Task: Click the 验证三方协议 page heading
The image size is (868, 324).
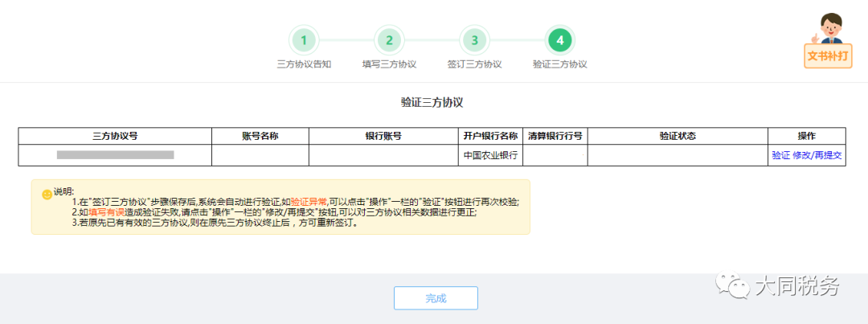Action: tap(432, 102)
